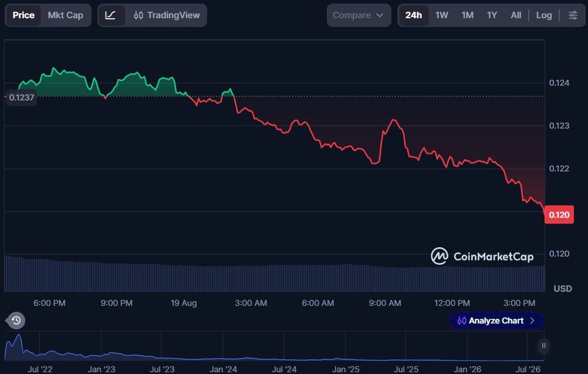The height and width of the screenshot is (374, 588).
Task: Click Jul '24 on the overview timeline
Action: click(x=284, y=369)
